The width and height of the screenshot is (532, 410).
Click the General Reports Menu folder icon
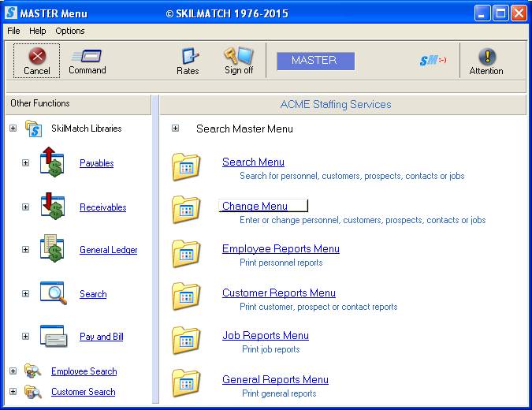pyautogui.click(x=186, y=382)
